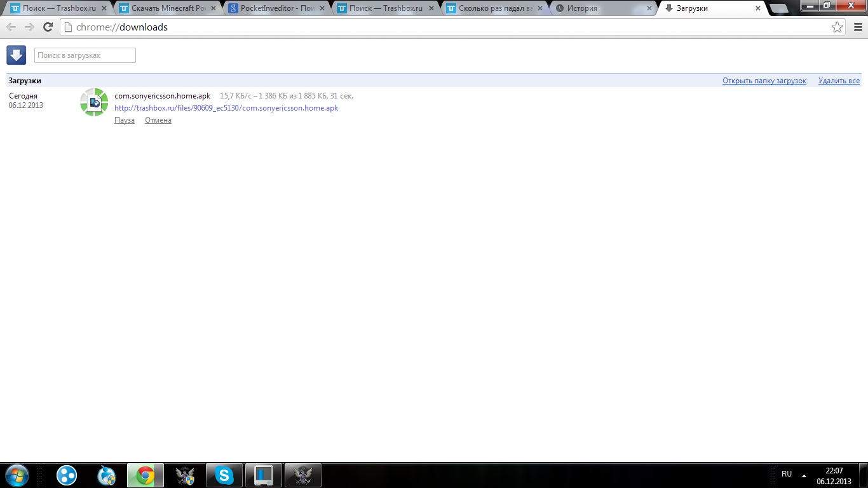The width and height of the screenshot is (868, 488).
Task: Open the Chrome main menu icon
Action: tap(858, 27)
